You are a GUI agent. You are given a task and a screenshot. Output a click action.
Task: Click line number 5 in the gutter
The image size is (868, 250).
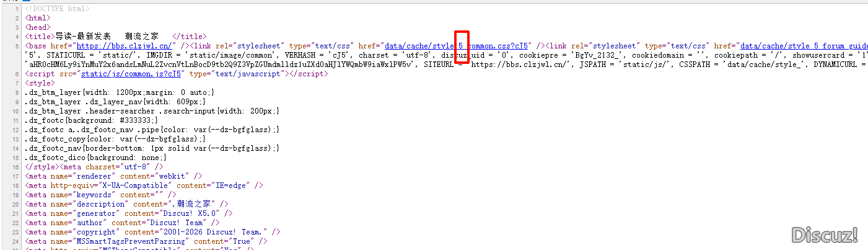point(17,46)
